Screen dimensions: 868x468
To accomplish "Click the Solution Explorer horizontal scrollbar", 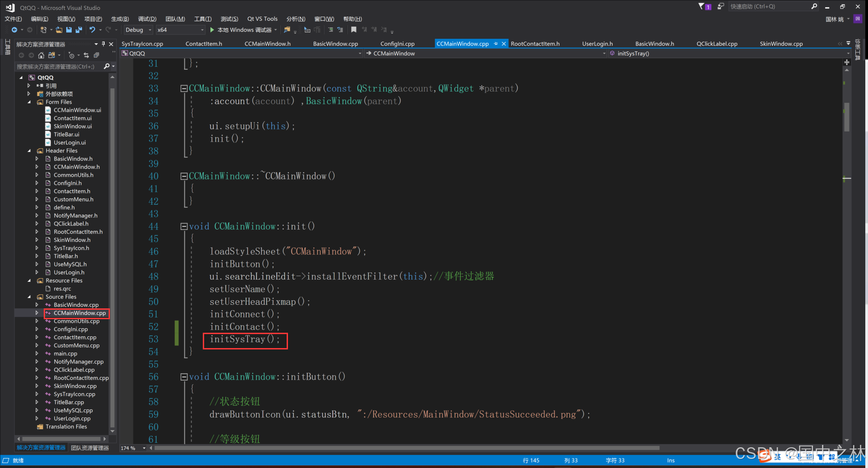I will tap(61, 439).
